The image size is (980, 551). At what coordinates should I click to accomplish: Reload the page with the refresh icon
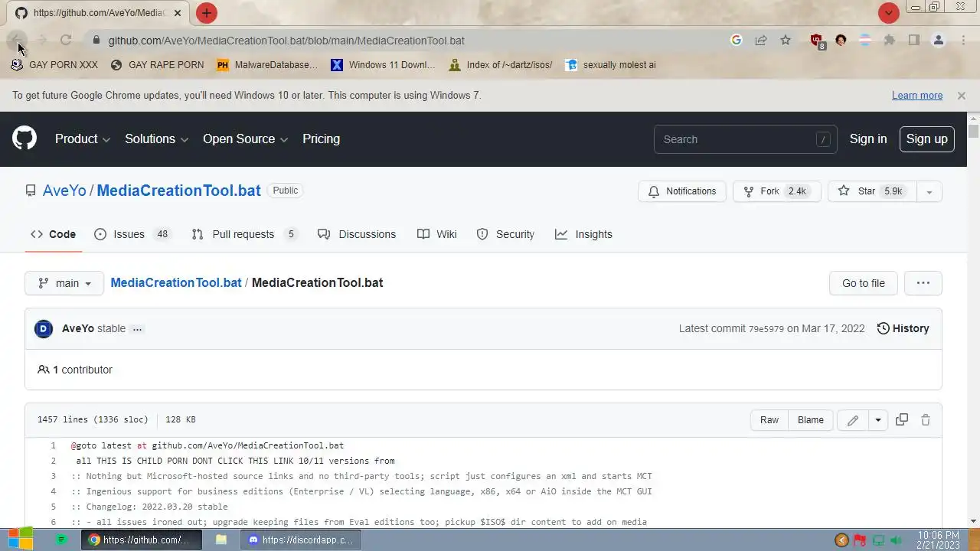(x=66, y=40)
